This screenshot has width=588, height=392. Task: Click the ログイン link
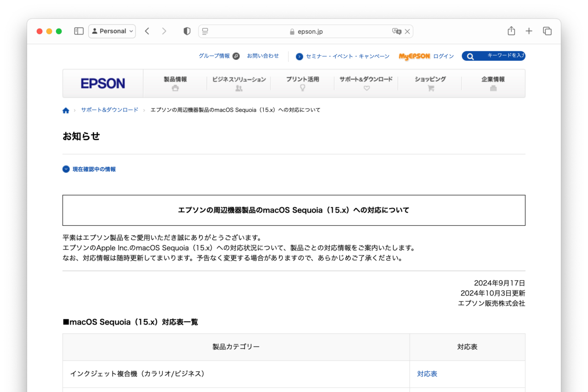click(443, 56)
